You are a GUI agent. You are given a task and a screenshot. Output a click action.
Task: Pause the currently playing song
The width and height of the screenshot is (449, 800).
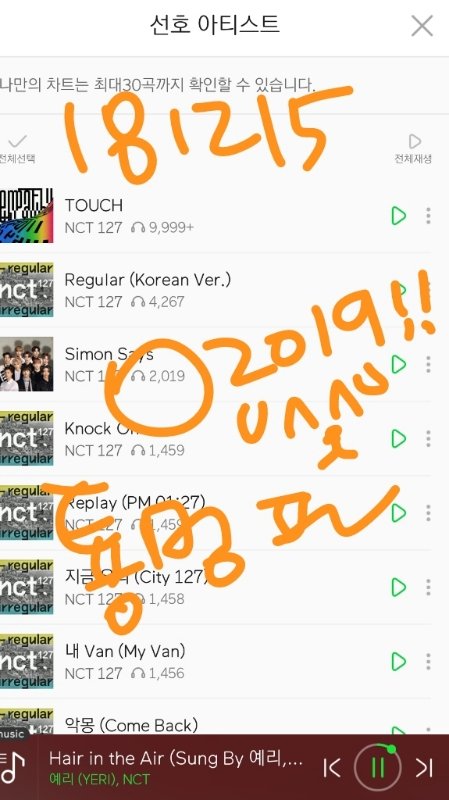pyautogui.click(x=378, y=767)
